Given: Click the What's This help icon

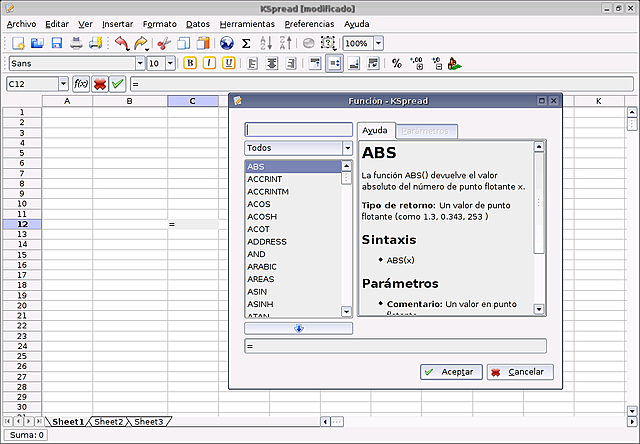Looking at the screenshot, I should 328,43.
